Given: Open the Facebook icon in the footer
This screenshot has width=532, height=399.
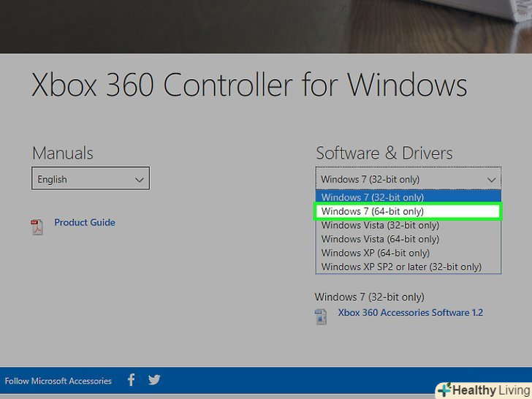Looking at the screenshot, I should pyautogui.click(x=132, y=380).
